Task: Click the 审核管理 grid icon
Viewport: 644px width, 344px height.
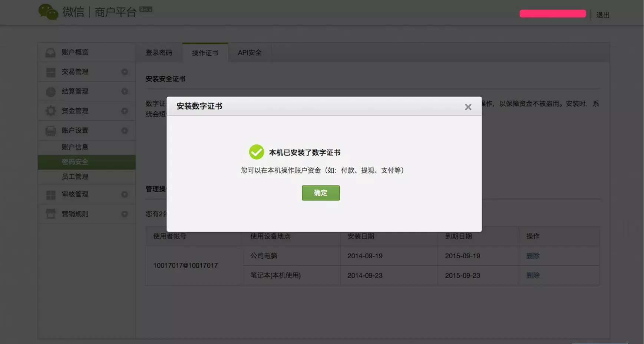Action: [50, 195]
